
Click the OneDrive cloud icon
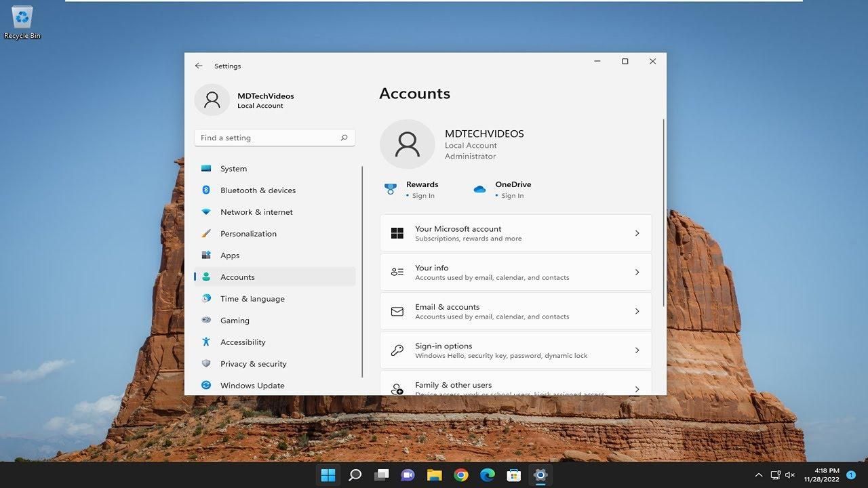[x=479, y=189]
